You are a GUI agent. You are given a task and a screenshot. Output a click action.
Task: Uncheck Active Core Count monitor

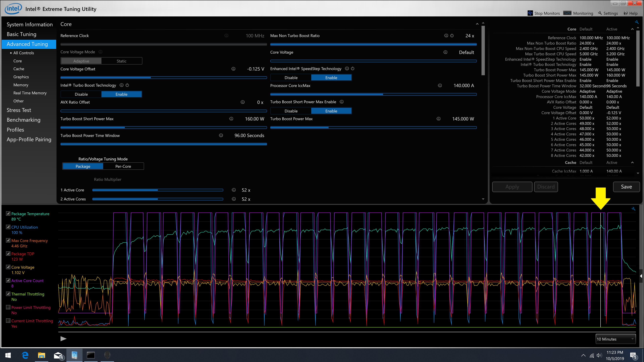(8, 281)
